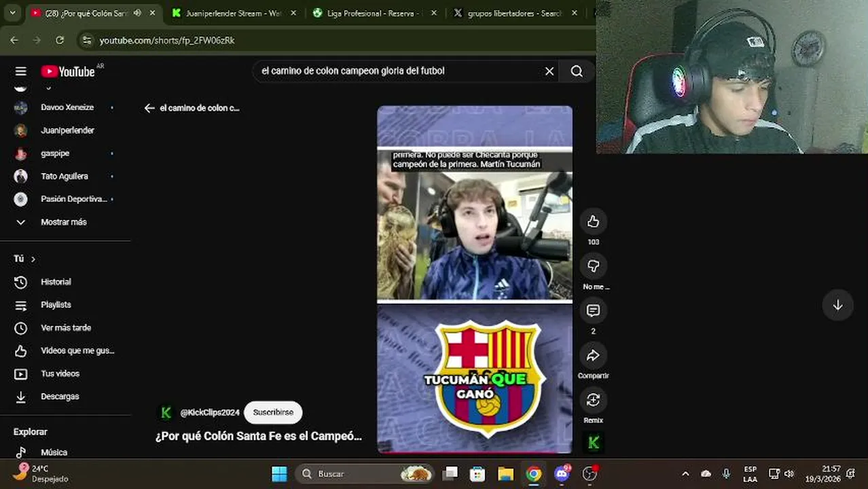Navigate back in Chrome
This screenshot has width=868, height=489.
pyautogui.click(x=14, y=40)
